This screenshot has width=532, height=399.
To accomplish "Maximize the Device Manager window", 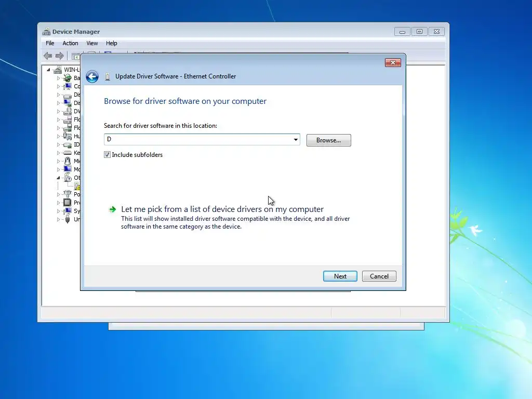I will click(419, 32).
